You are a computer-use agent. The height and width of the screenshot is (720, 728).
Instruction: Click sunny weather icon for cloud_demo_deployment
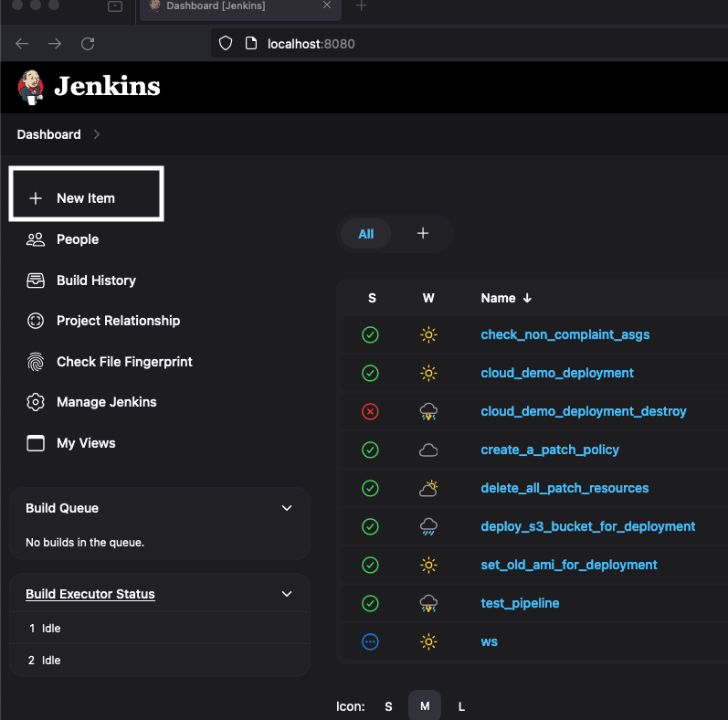click(x=428, y=373)
